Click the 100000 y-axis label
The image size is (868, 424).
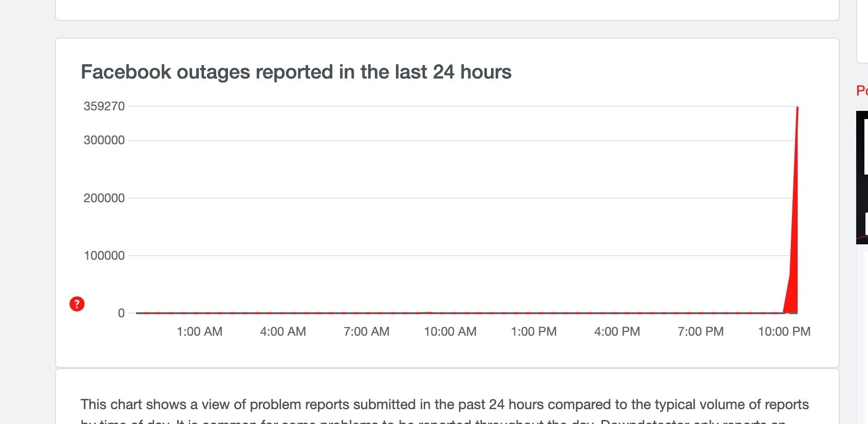pyautogui.click(x=104, y=256)
